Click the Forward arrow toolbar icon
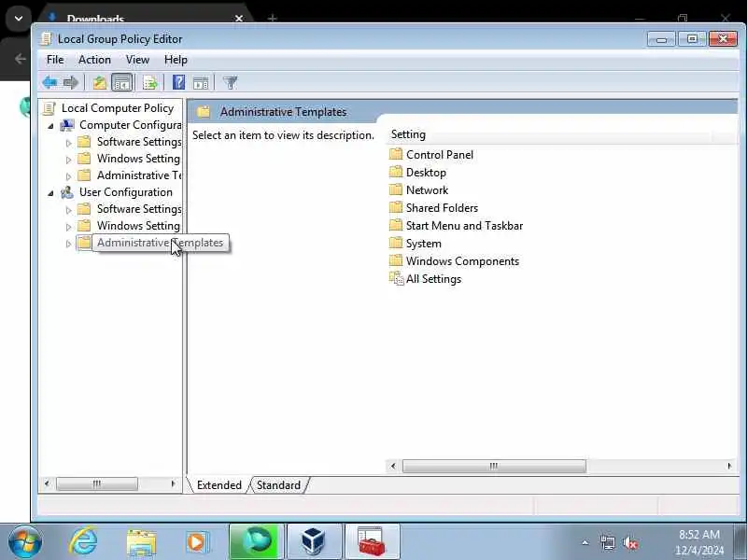 [x=71, y=83]
